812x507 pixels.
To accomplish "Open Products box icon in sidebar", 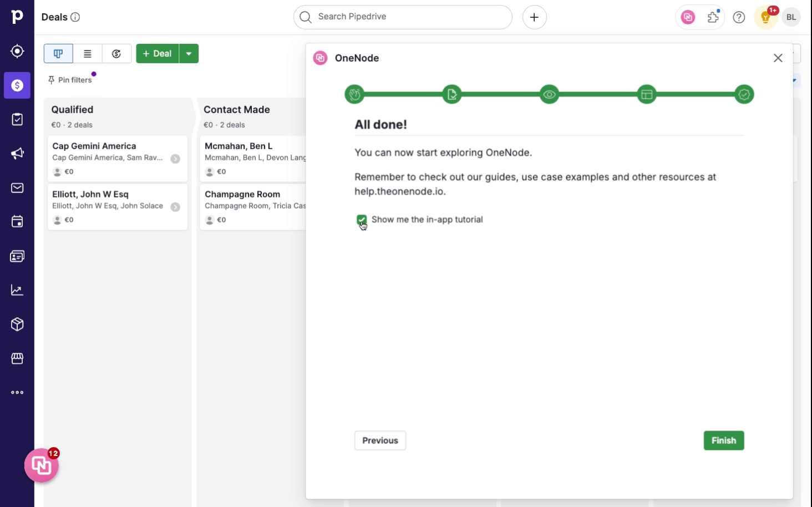I will pyautogui.click(x=17, y=325).
